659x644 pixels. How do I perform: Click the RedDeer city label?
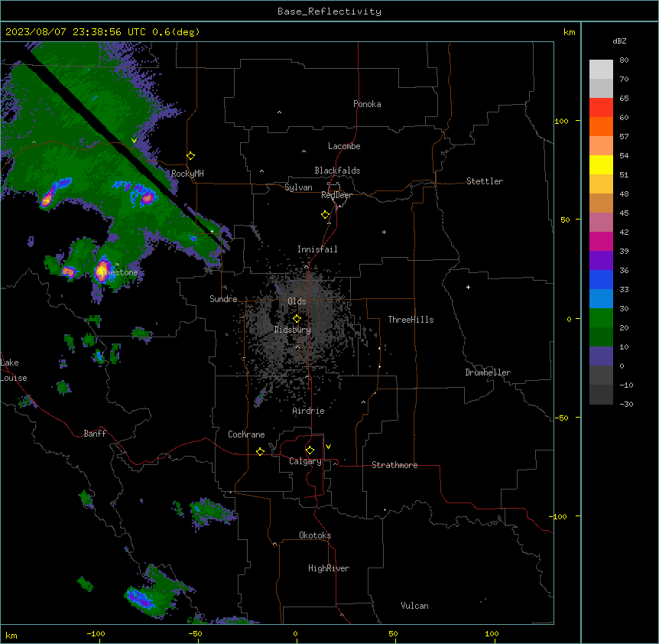(x=336, y=195)
